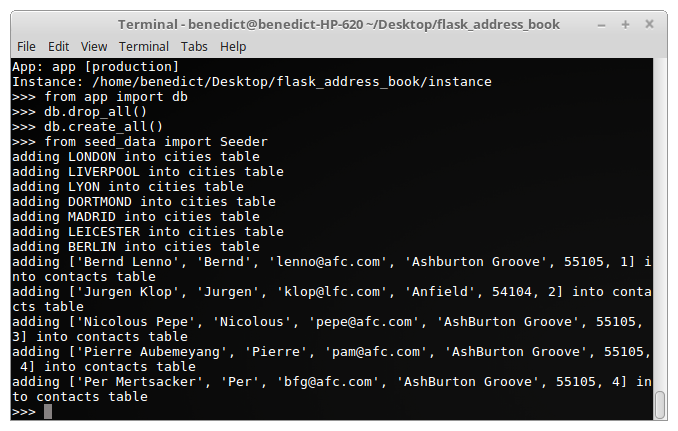This screenshot has height=431, width=678.
Task: Click the Instance path line
Action: (x=252, y=82)
